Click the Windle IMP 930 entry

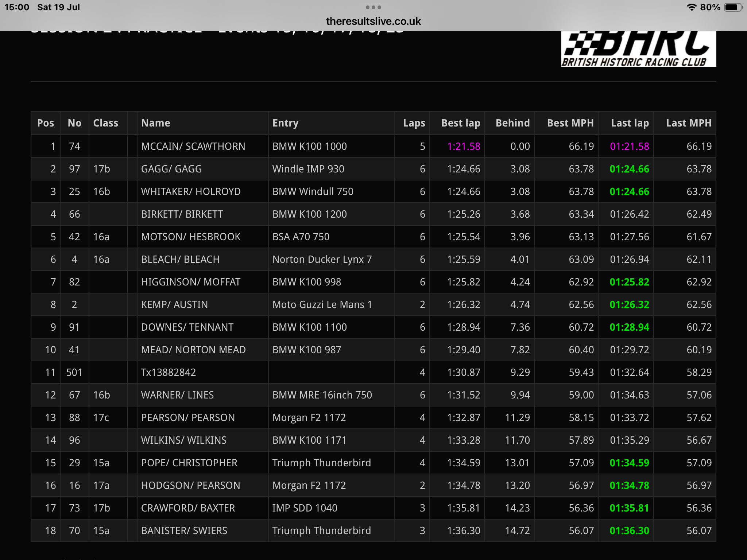(308, 169)
